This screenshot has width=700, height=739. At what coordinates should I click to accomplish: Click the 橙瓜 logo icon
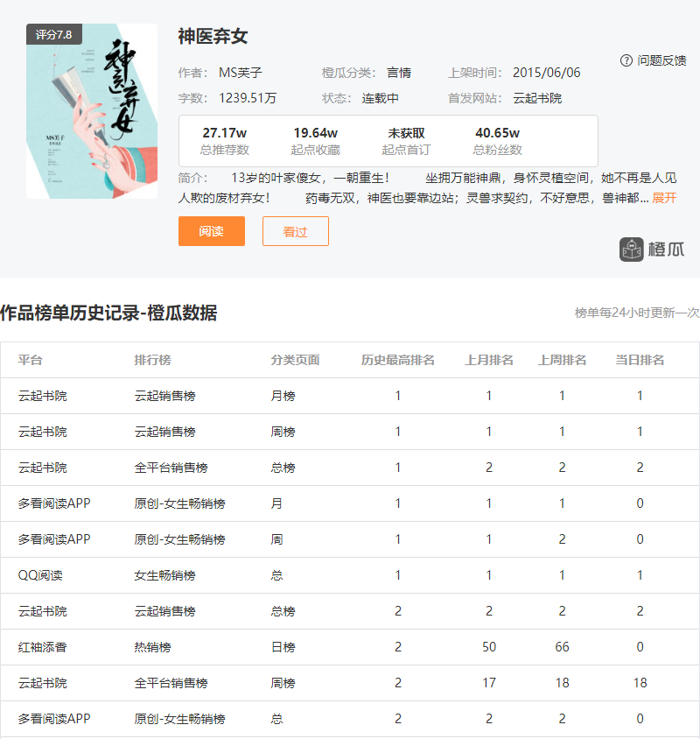(632, 250)
